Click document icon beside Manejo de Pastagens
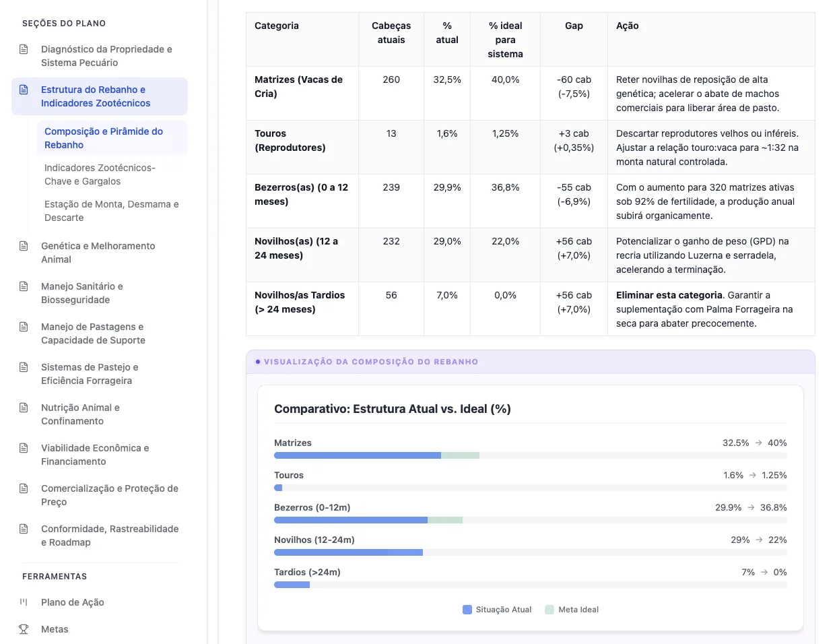Image resolution: width=835 pixels, height=644 pixels. (24, 327)
